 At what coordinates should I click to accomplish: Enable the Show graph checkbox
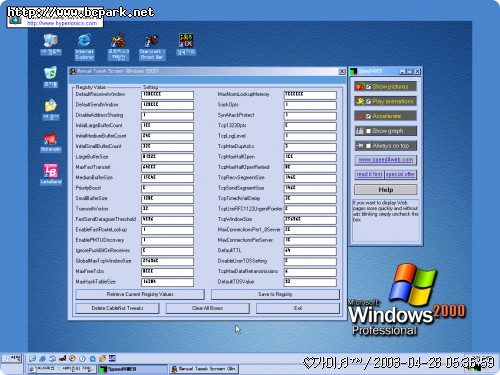[368, 131]
